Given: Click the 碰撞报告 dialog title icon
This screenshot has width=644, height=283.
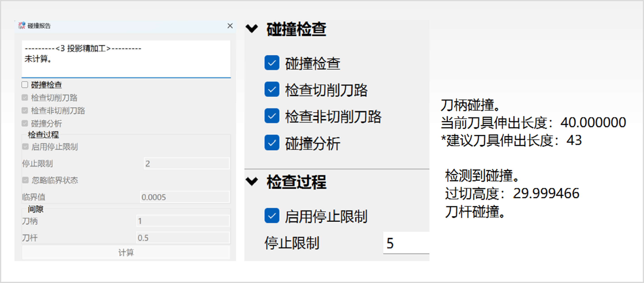Looking at the screenshot, I should (x=22, y=25).
